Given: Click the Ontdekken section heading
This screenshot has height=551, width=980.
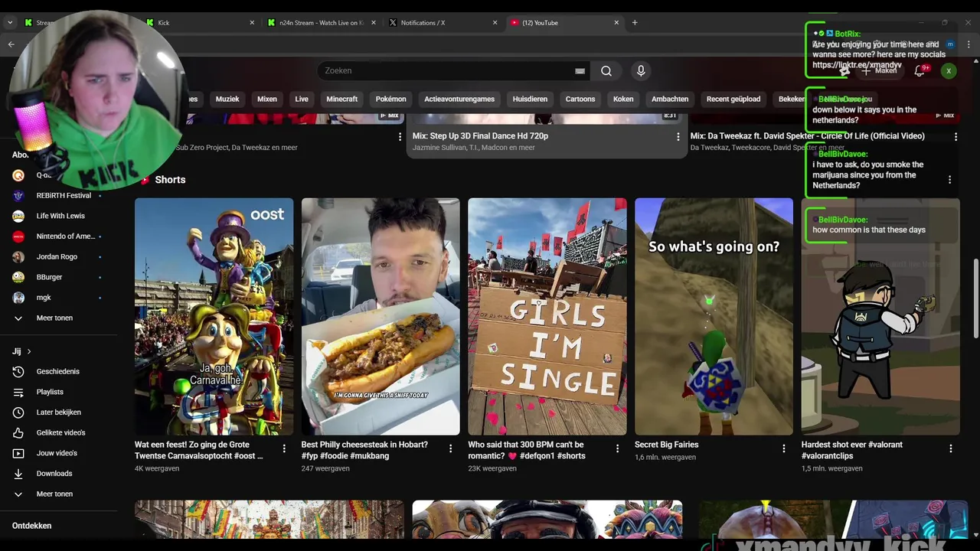Looking at the screenshot, I should coord(32,526).
